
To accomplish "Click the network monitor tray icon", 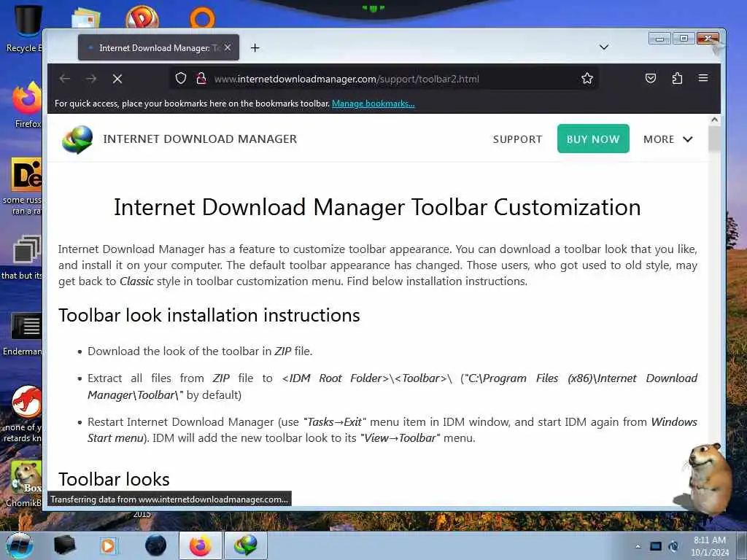I will coord(656,546).
